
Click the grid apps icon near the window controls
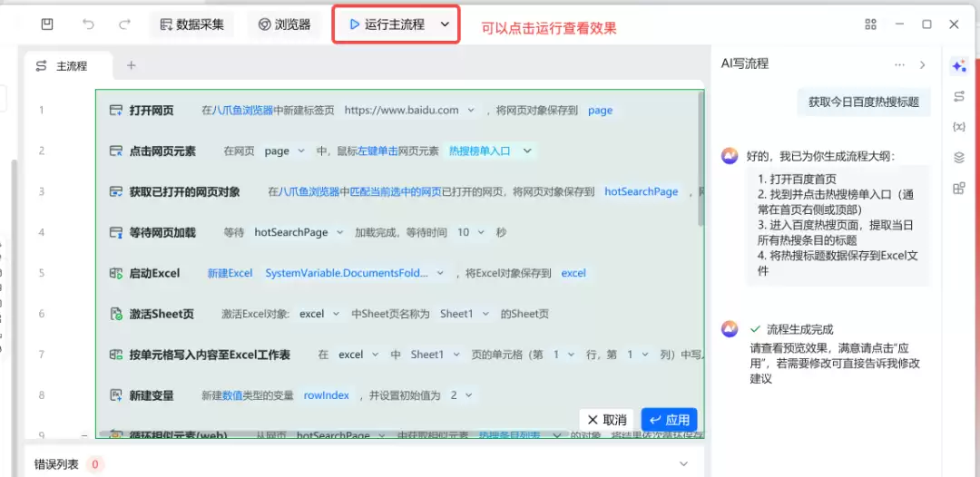(870, 24)
